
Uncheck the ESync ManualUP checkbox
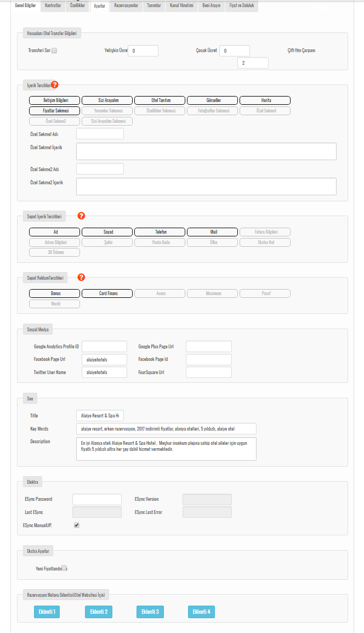[77, 525]
